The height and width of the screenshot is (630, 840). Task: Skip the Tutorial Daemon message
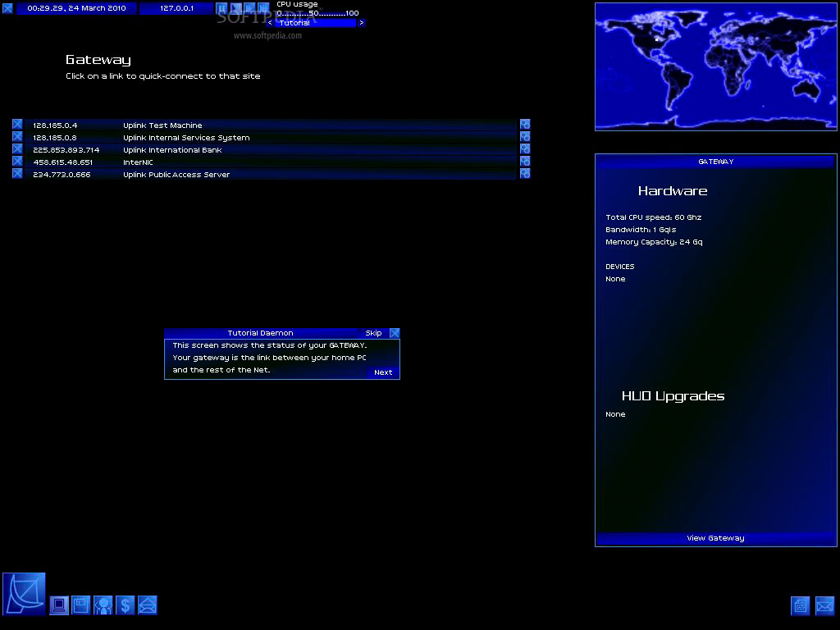pyautogui.click(x=373, y=333)
